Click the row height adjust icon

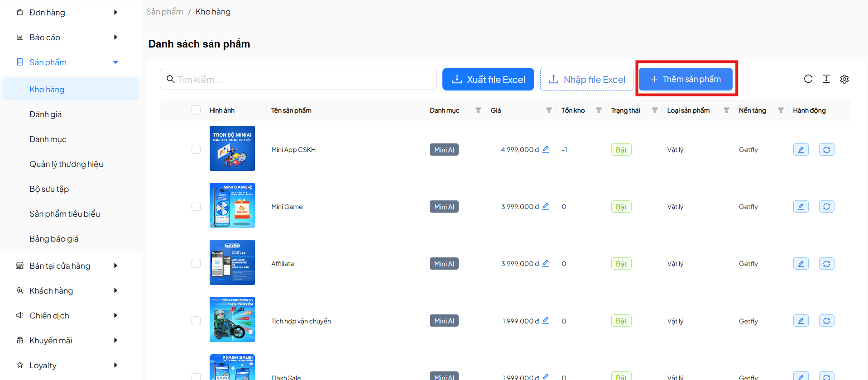[x=826, y=79]
